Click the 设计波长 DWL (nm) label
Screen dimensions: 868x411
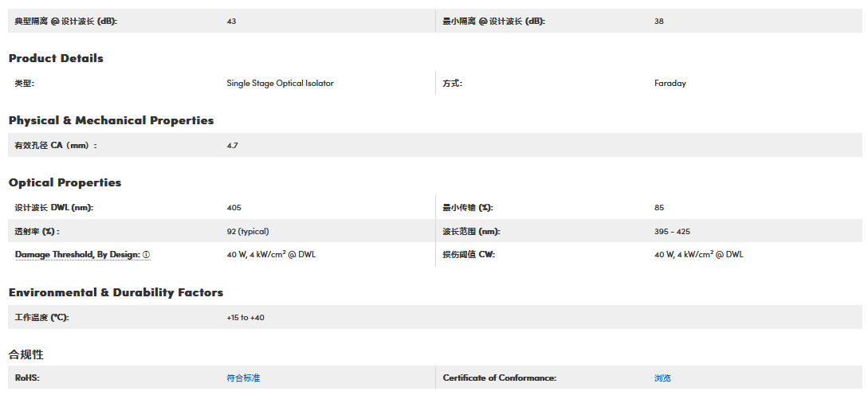(x=53, y=208)
